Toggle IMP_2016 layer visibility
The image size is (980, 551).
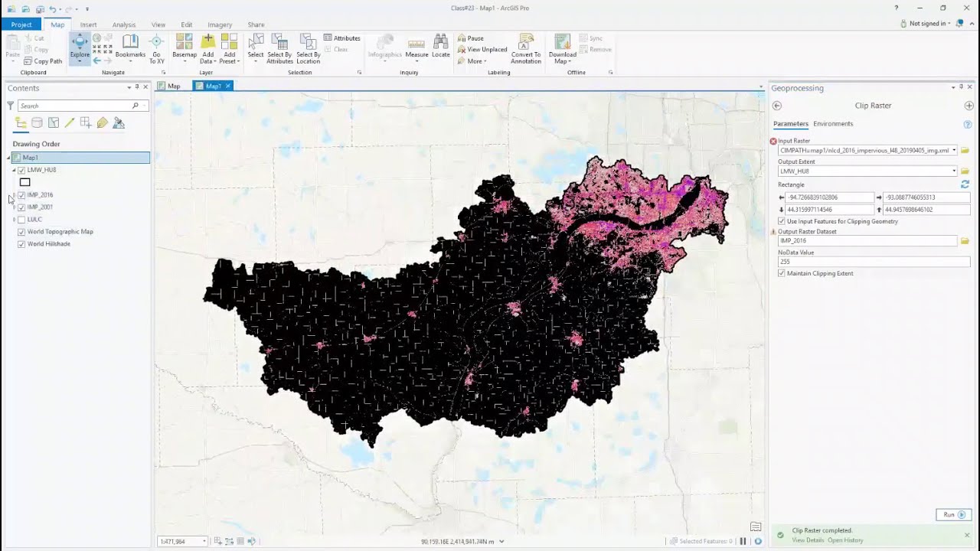(x=21, y=195)
